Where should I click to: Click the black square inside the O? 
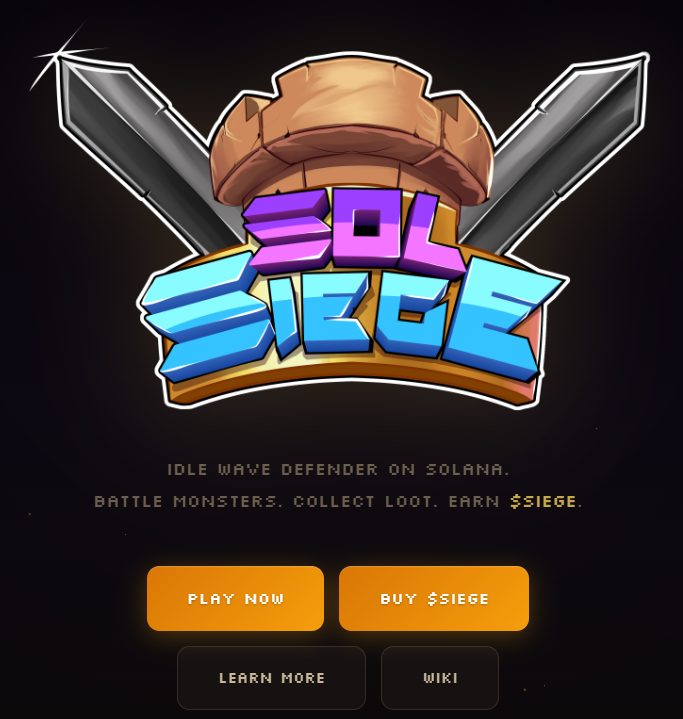(x=367, y=224)
